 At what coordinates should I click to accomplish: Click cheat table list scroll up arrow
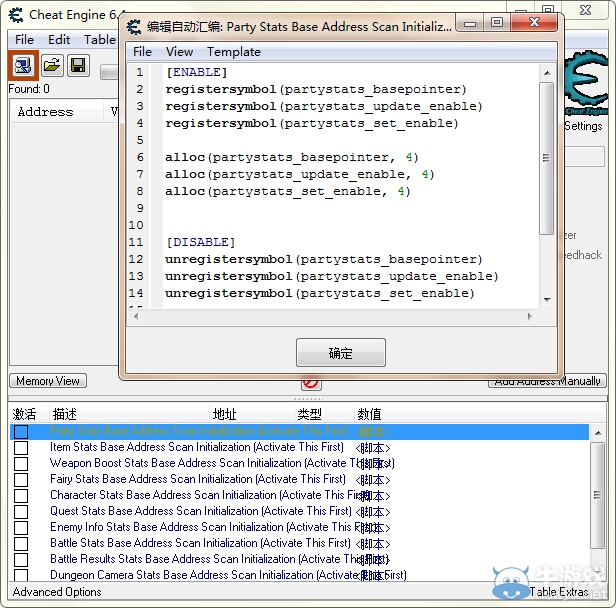(598, 433)
